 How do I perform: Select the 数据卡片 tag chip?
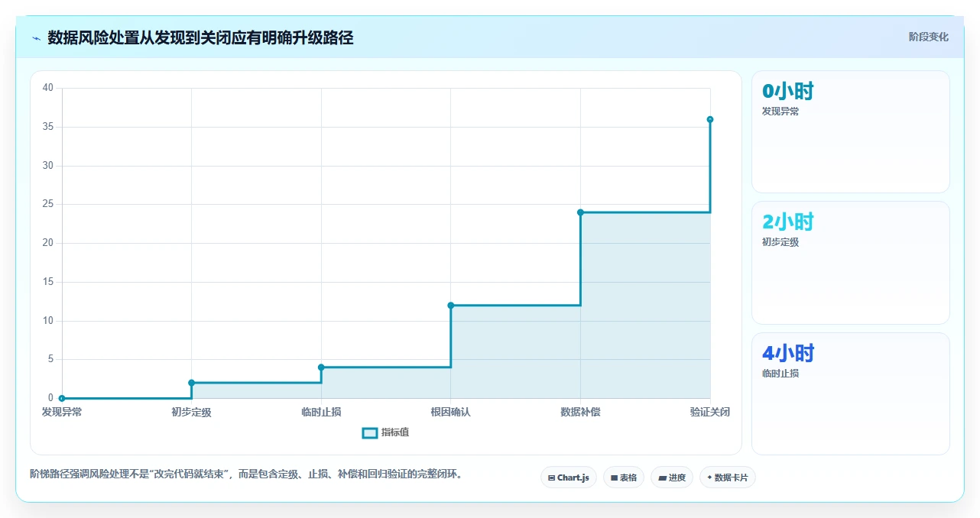point(728,478)
